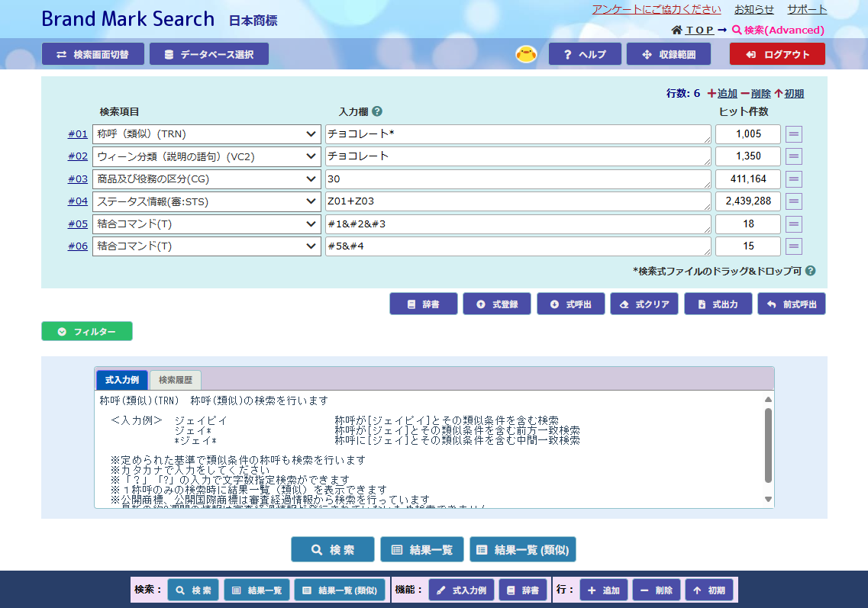Click the input field containing チョコレート*

point(518,134)
